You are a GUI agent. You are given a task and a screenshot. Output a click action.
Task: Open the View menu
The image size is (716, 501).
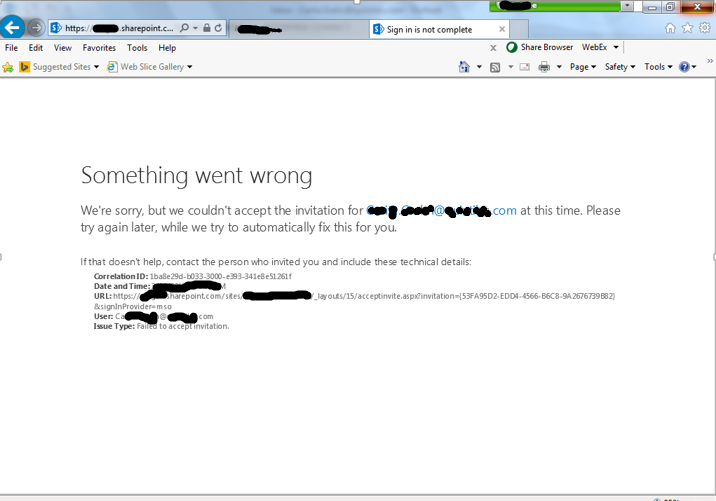tap(63, 48)
